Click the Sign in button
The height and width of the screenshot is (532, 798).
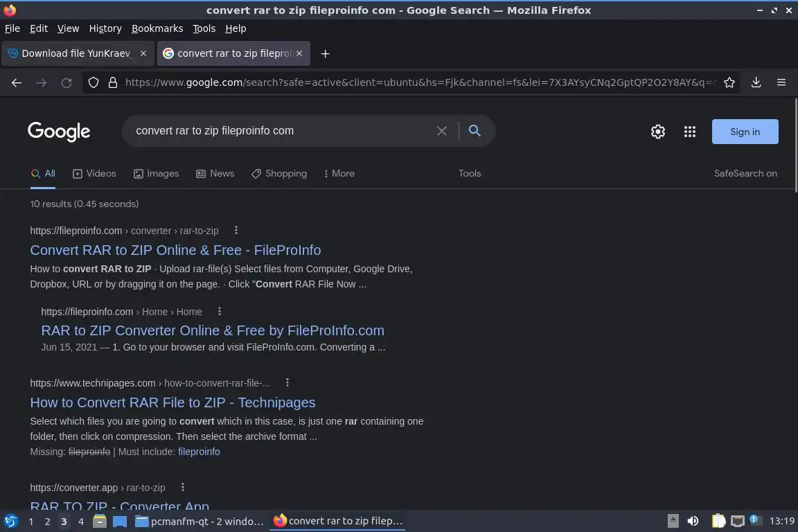[x=745, y=132]
